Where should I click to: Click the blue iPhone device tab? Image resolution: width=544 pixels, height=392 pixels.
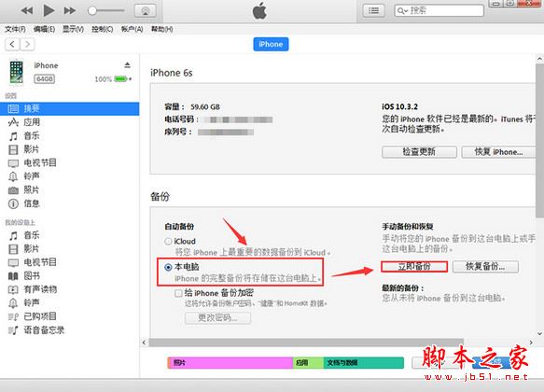271,44
